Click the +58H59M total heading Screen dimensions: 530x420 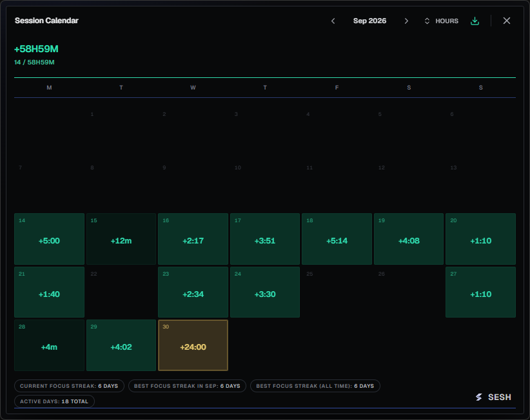click(x=36, y=49)
